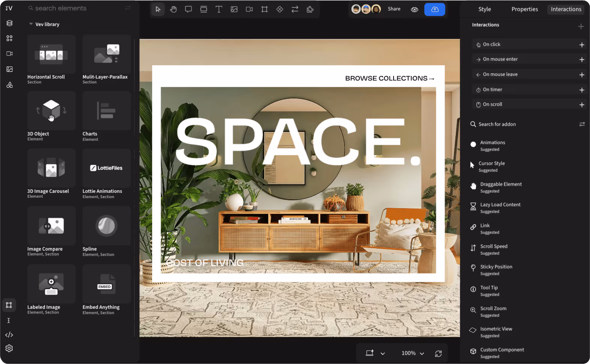Toggle preview with the eye icon
Screen dimensions: 590x364
pyautogui.click(x=415, y=9)
